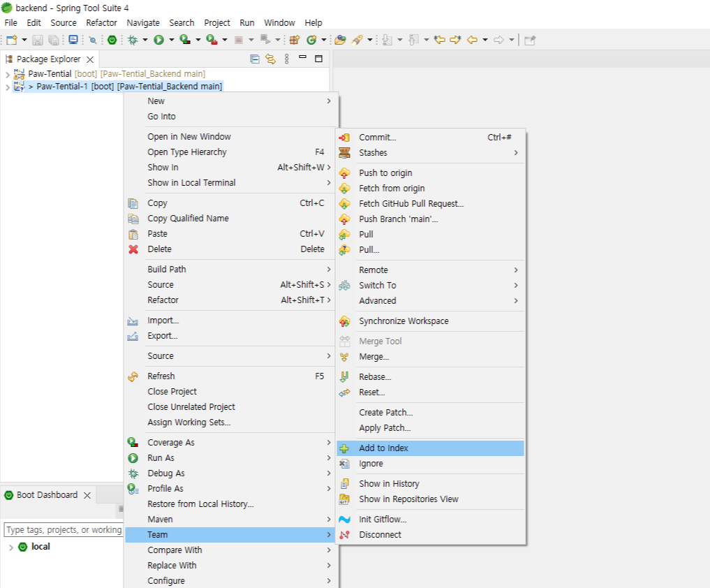Click the Save toolbar icon
This screenshot has height=588, width=710.
(x=38, y=40)
